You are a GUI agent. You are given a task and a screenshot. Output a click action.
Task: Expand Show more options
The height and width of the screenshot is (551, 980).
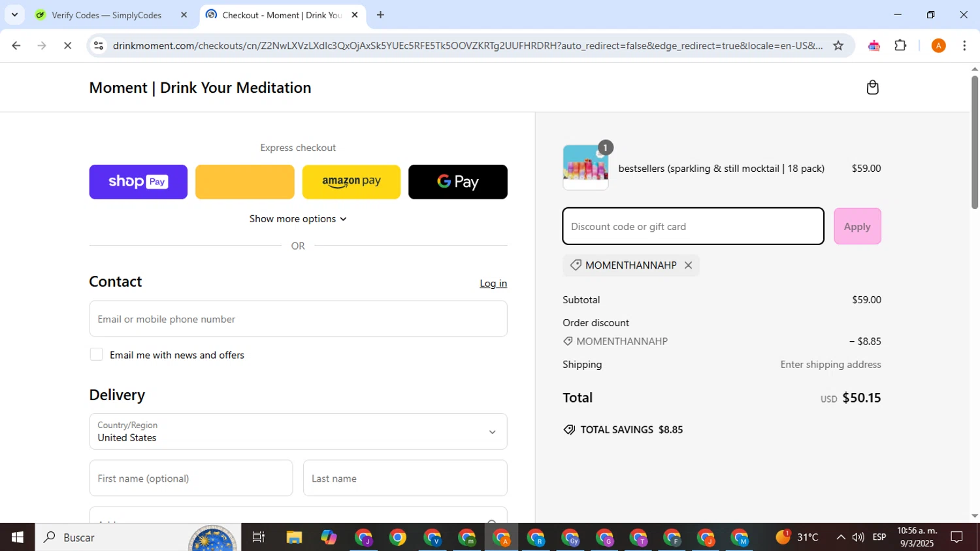[298, 219]
